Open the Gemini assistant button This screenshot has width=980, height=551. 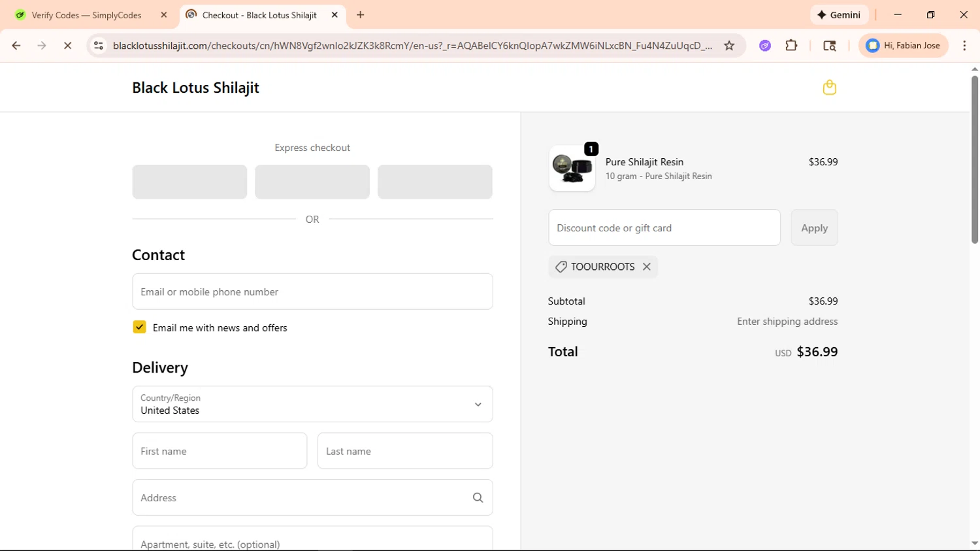click(840, 15)
